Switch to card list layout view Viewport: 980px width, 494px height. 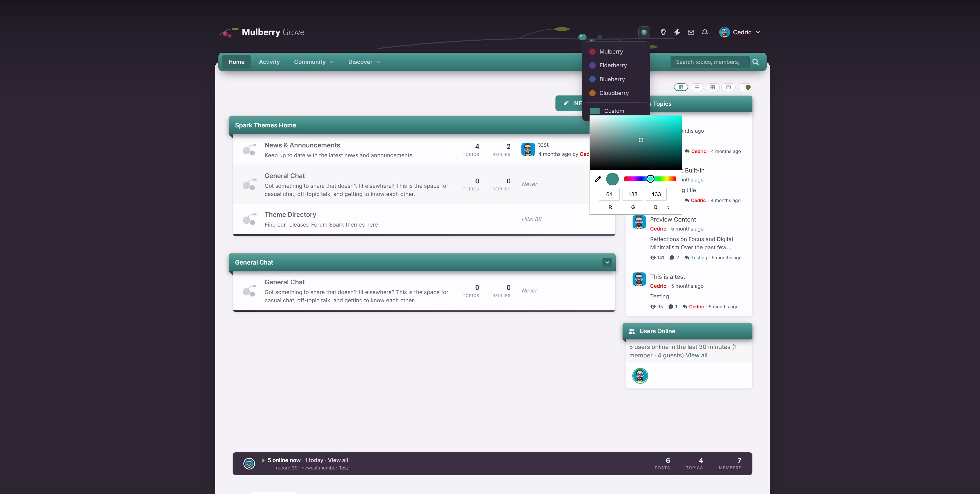(x=728, y=87)
